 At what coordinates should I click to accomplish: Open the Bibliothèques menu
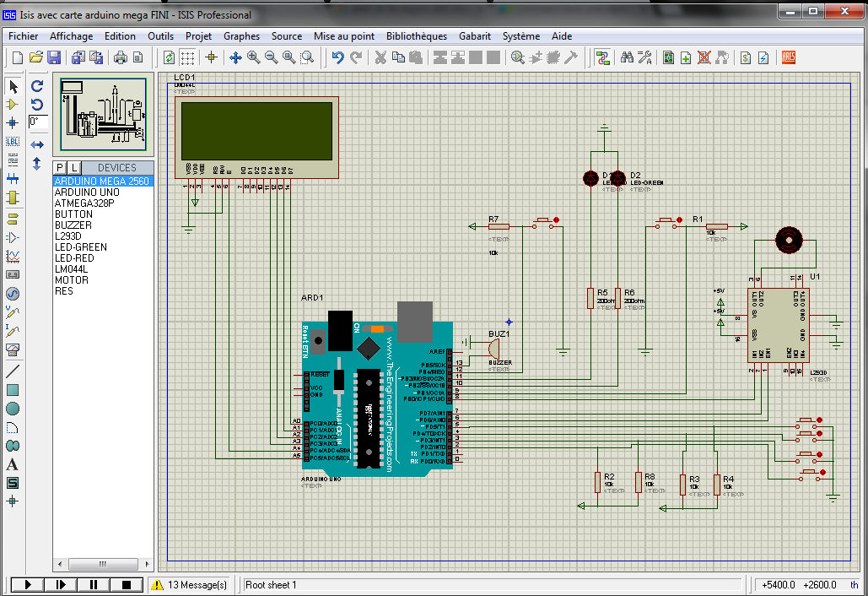tap(416, 36)
